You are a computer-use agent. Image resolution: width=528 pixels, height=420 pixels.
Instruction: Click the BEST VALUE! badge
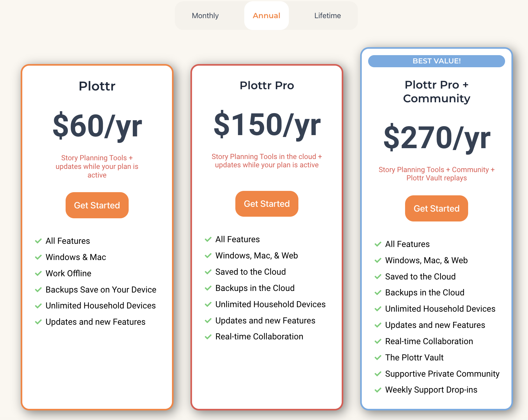[x=436, y=61]
